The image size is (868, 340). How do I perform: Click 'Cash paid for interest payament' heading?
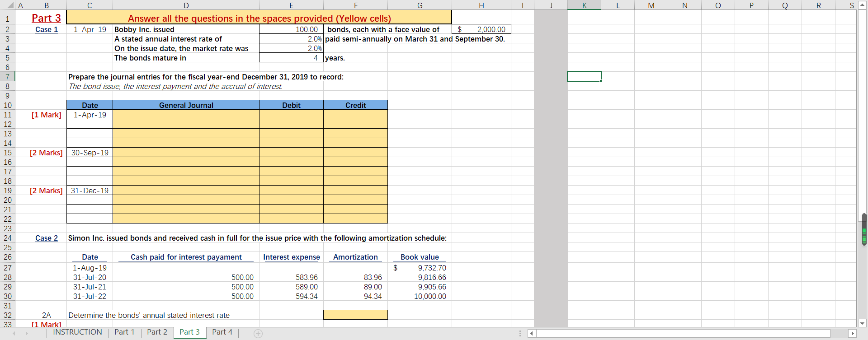[x=186, y=257]
